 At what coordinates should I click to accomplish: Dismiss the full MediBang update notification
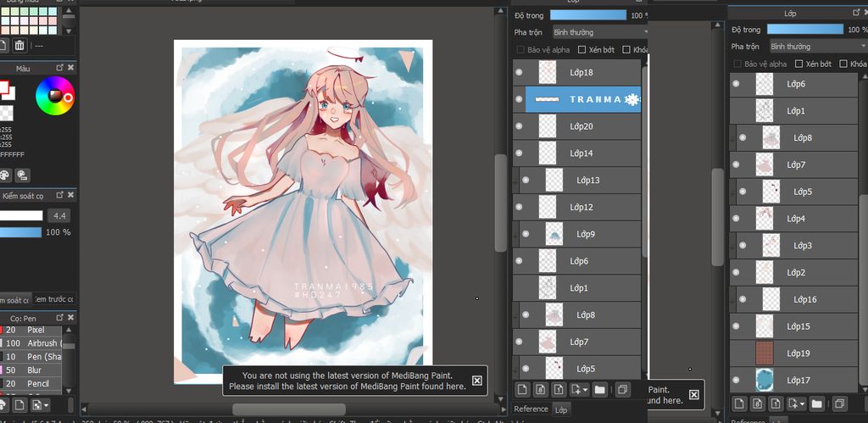click(476, 381)
